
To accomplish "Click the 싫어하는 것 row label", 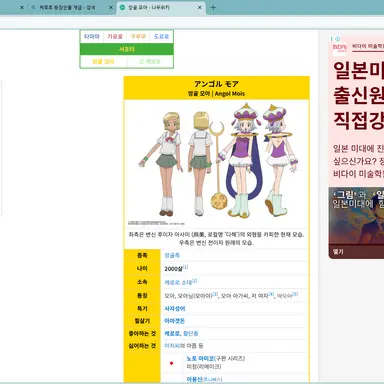I will [142, 346].
